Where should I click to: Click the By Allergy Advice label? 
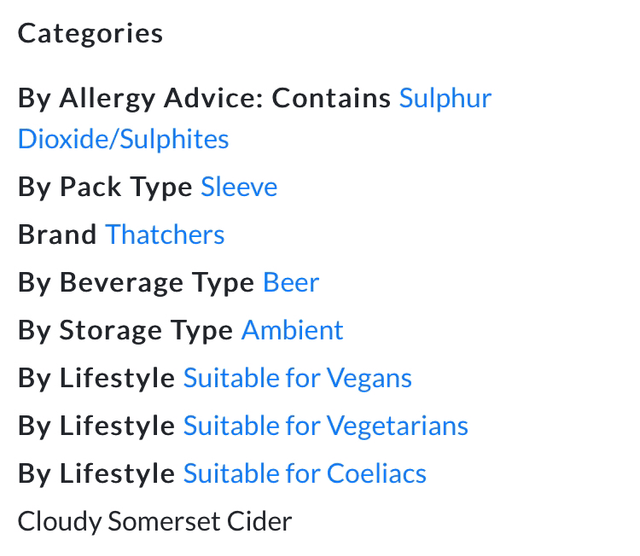pos(141,99)
